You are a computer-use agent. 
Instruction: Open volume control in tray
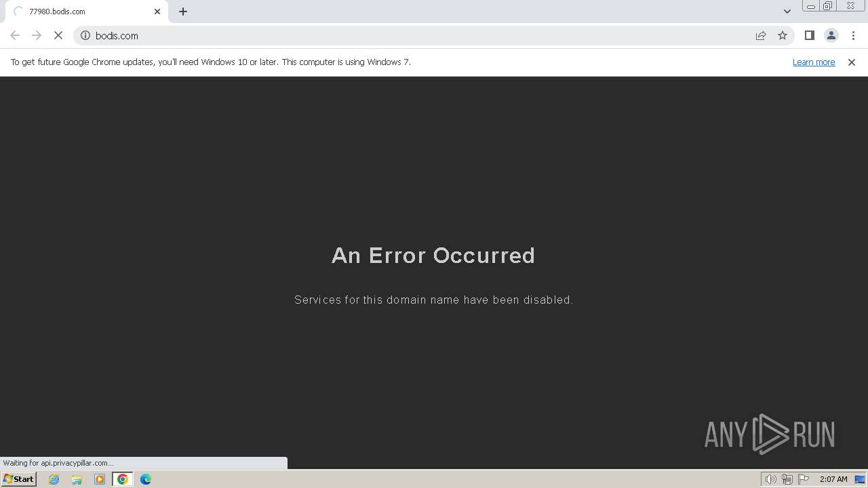point(770,479)
